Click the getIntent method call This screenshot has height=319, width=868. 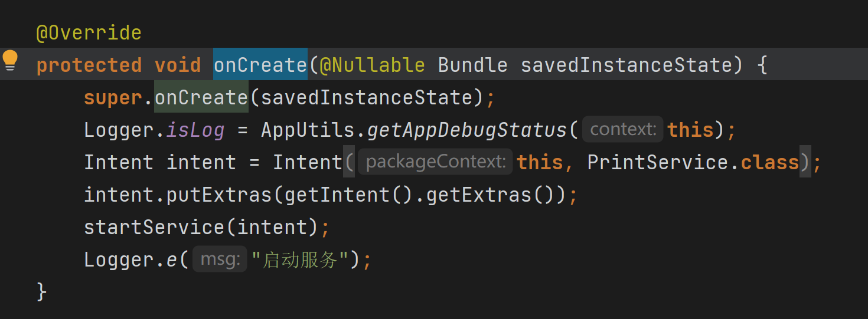(x=337, y=195)
